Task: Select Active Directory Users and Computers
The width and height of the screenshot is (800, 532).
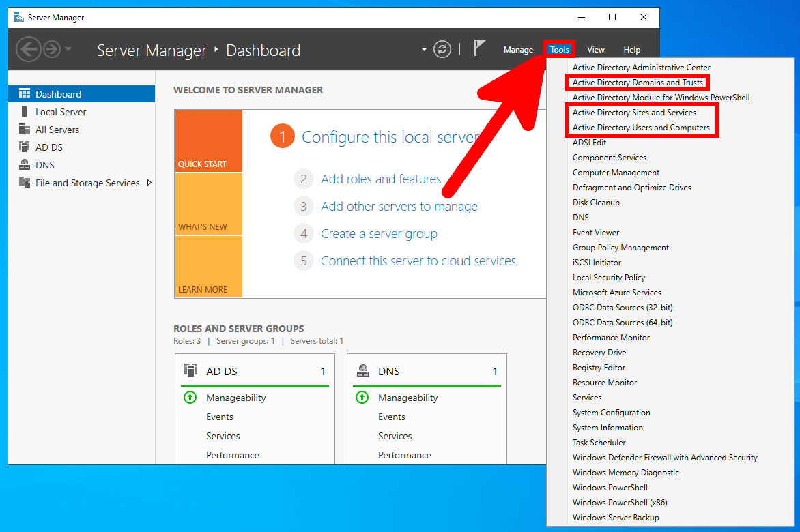Action: (641, 128)
